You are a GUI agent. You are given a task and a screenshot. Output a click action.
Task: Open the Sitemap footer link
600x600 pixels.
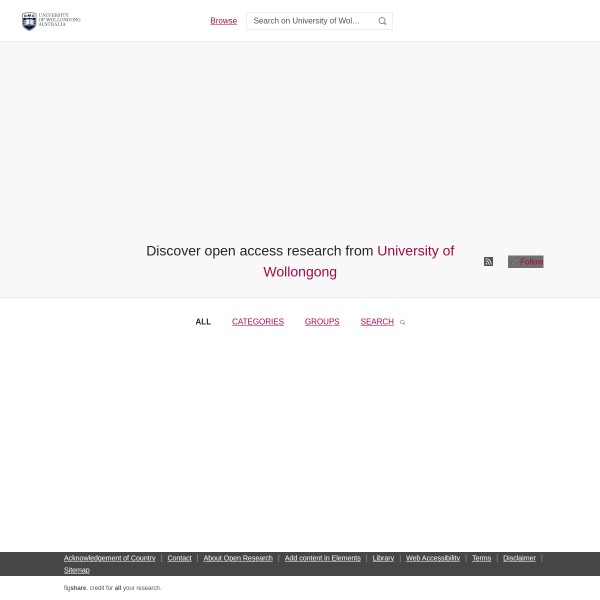pyautogui.click(x=77, y=570)
